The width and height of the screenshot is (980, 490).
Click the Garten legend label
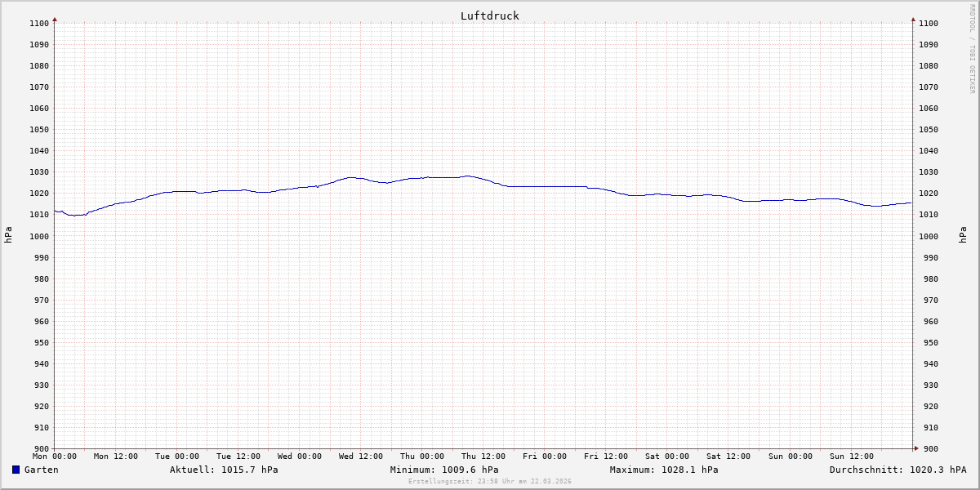pyautogui.click(x=41, y=470)
